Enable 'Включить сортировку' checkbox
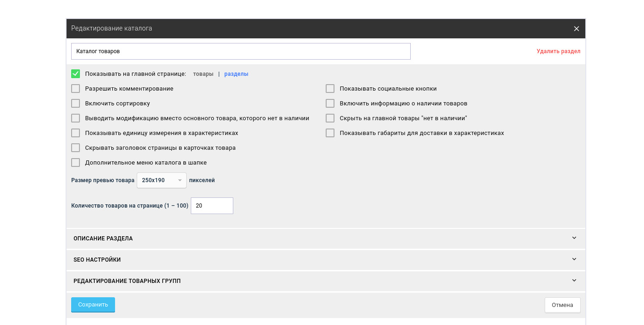The height and width of the screenshot is (325, 644). pos(76,104)
